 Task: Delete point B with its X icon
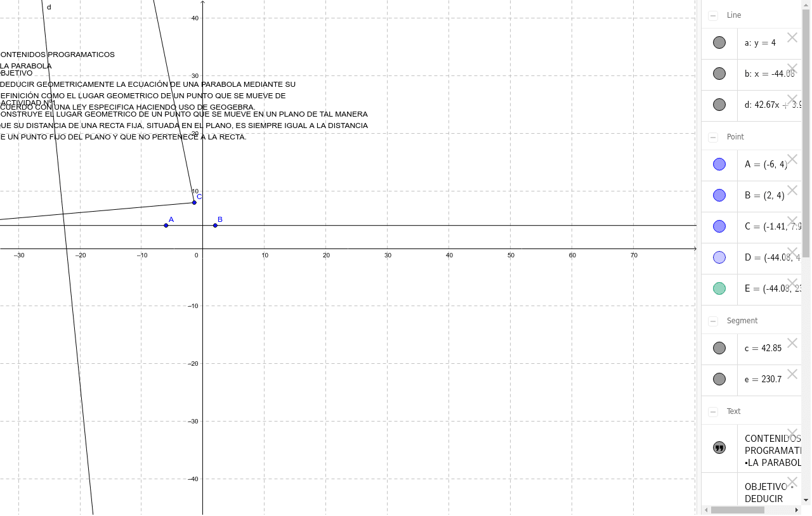click(x=792, y=190)
